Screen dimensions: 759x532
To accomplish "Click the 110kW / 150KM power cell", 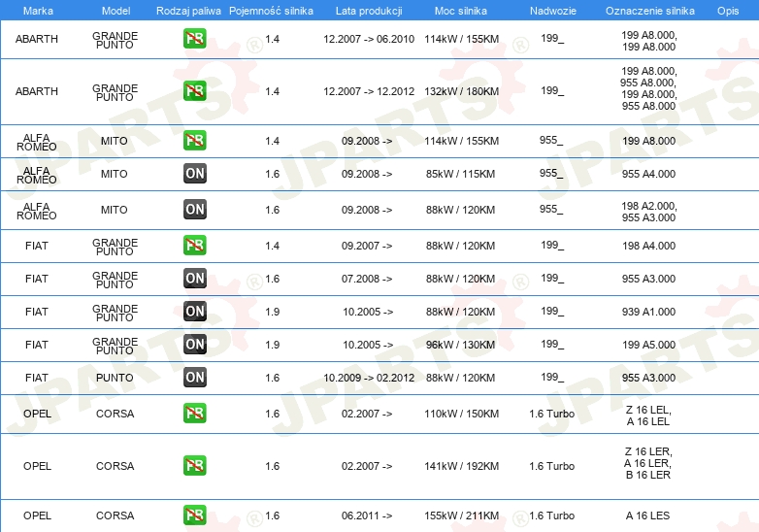I will 461,414.
